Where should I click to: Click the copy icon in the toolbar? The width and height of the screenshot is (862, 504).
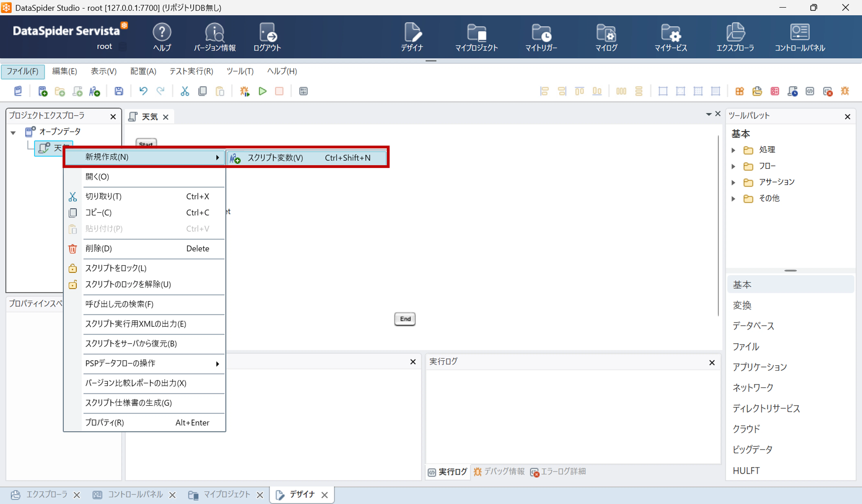point(202,91)
